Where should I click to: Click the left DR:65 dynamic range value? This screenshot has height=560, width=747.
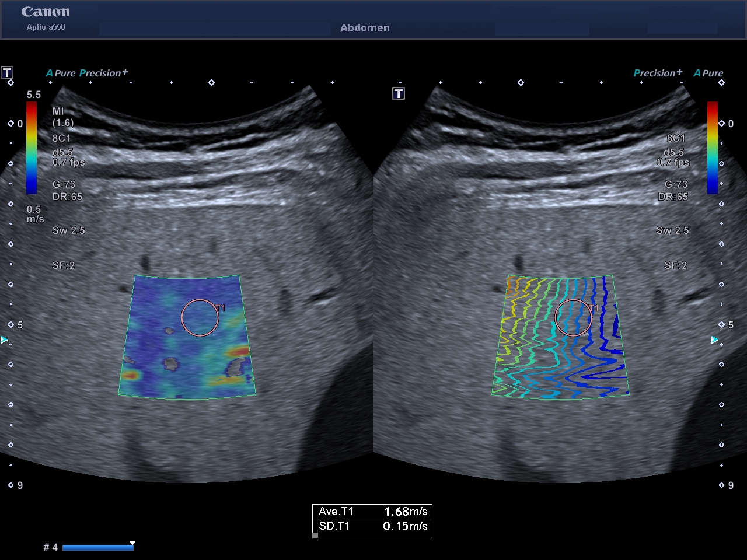(x=67, y=197)
